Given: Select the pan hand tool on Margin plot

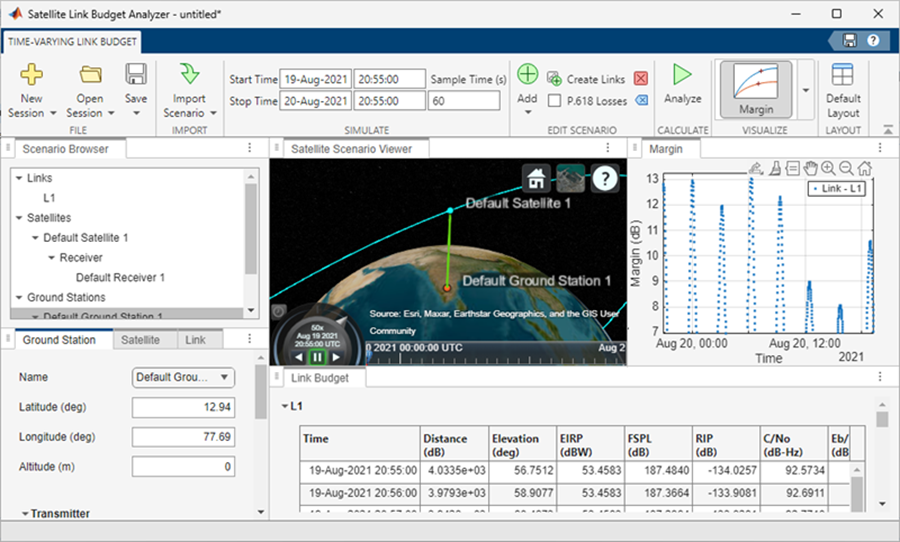Looking at the screenshot, I should (x=810, y=168).
